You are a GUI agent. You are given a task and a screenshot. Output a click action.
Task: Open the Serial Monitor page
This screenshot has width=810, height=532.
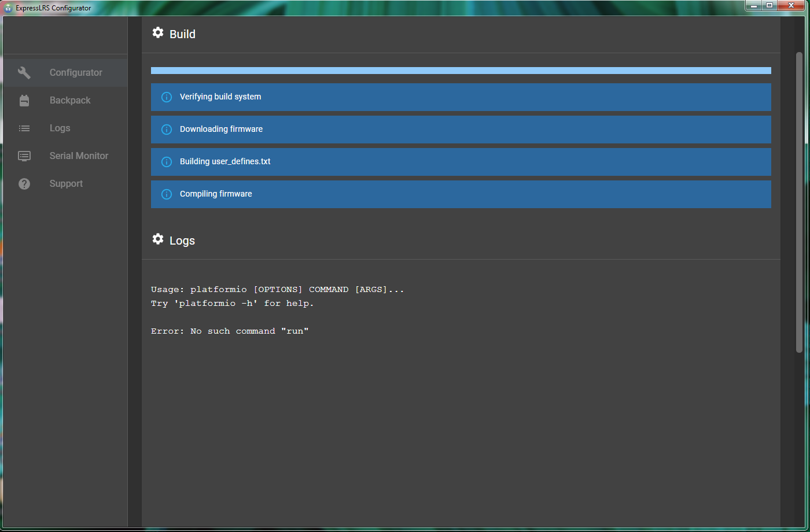click(x=65, y=156)
